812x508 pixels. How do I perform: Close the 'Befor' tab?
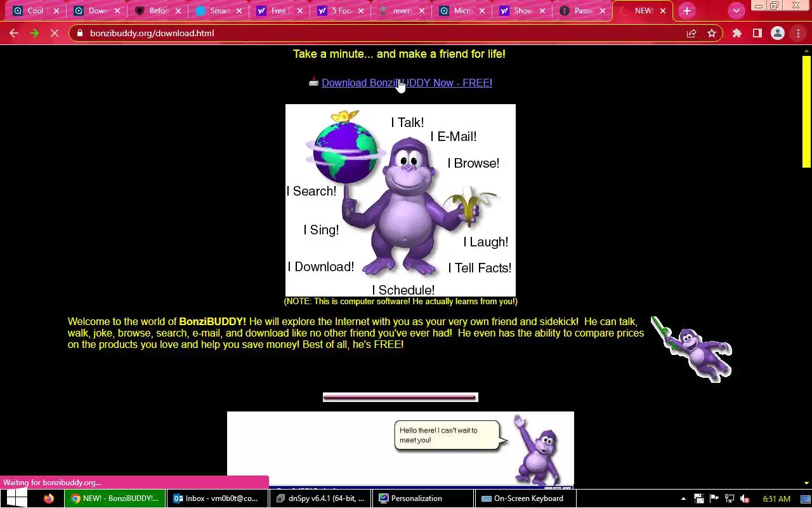pos(178,11)
